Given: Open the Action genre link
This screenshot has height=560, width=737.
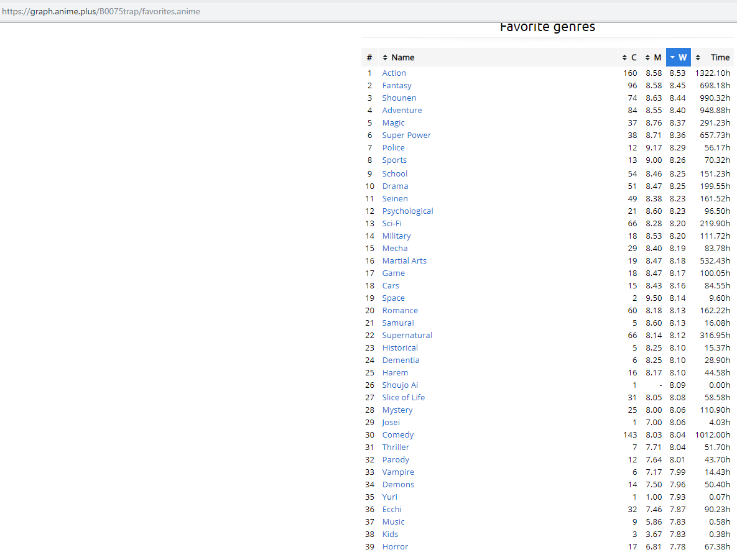Looking at the screenshot, I should [x=394, y=73].
